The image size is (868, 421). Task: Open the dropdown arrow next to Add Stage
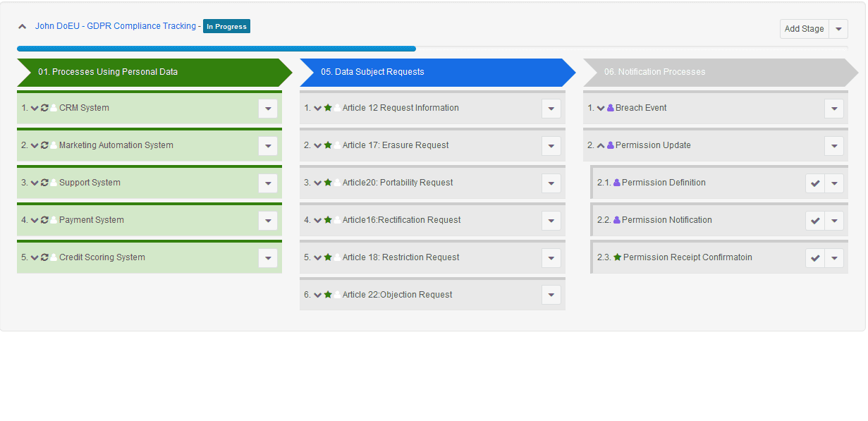coord(838,29)
